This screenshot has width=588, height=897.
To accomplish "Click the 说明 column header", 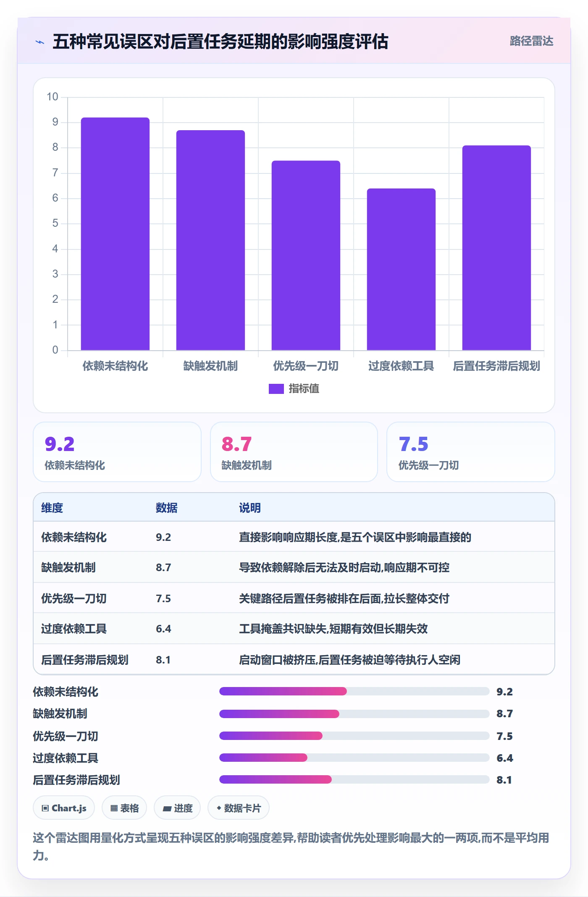I will [250, 508].
